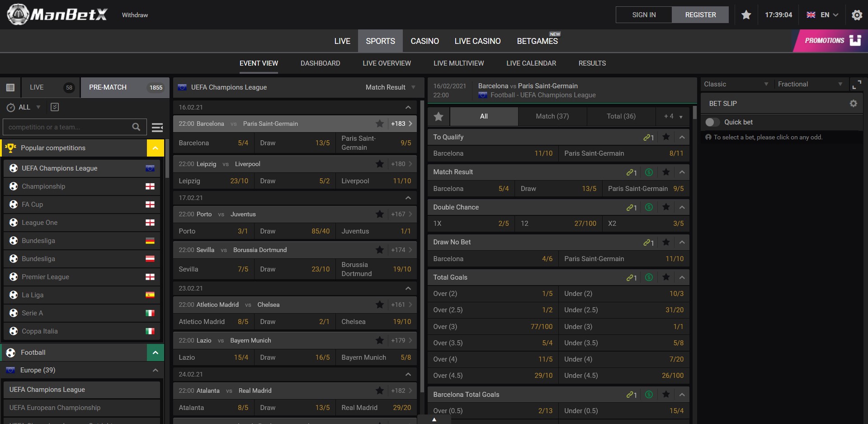Favorite the Leipzig vs Liverpool match
Image resolution: width=868 pixels, height=424 pixels.
point(380,164)
